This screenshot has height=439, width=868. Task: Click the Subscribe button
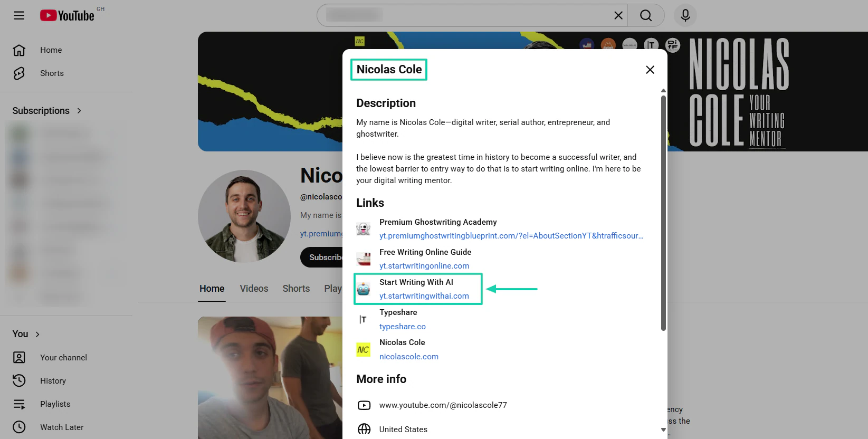(x=322, y=257)
